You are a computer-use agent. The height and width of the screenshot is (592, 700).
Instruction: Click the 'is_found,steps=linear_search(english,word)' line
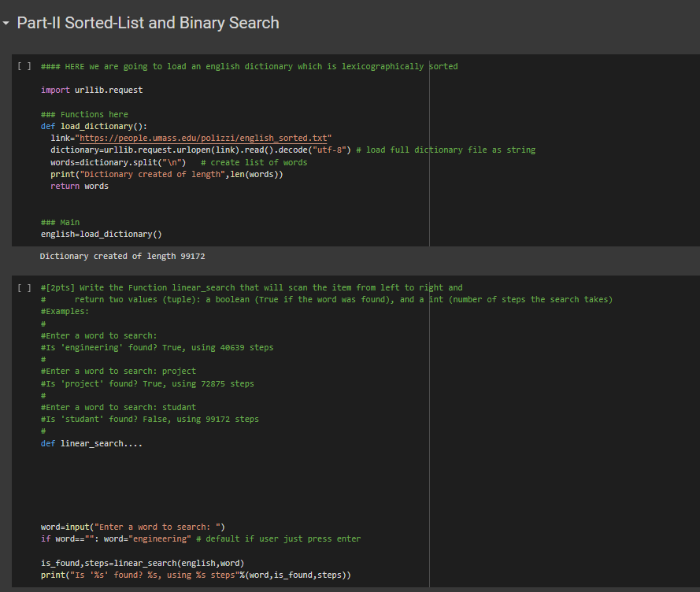pyautogui.click(x=143, y=564)
